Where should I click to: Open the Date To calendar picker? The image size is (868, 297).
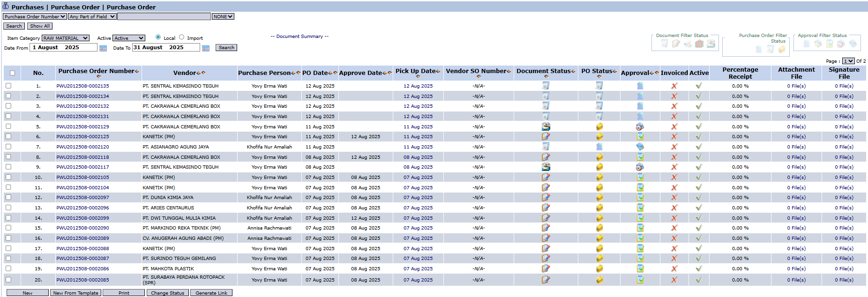tap(205, 48)
